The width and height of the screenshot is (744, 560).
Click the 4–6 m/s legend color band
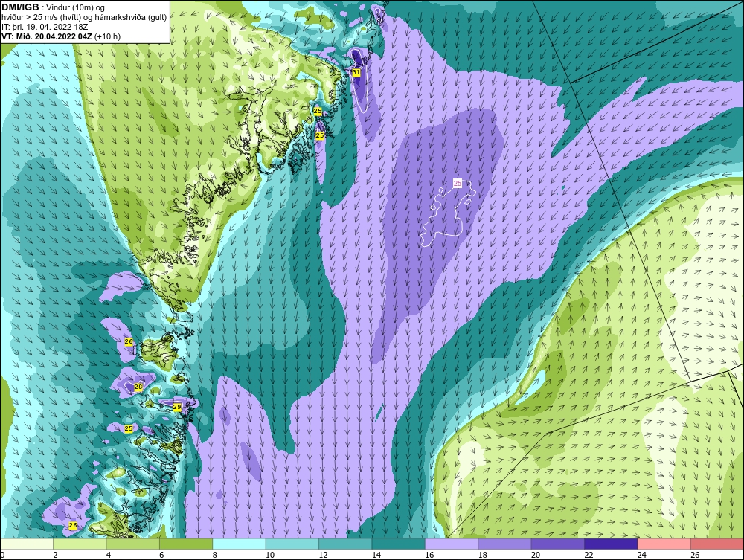tap(133, 544)
